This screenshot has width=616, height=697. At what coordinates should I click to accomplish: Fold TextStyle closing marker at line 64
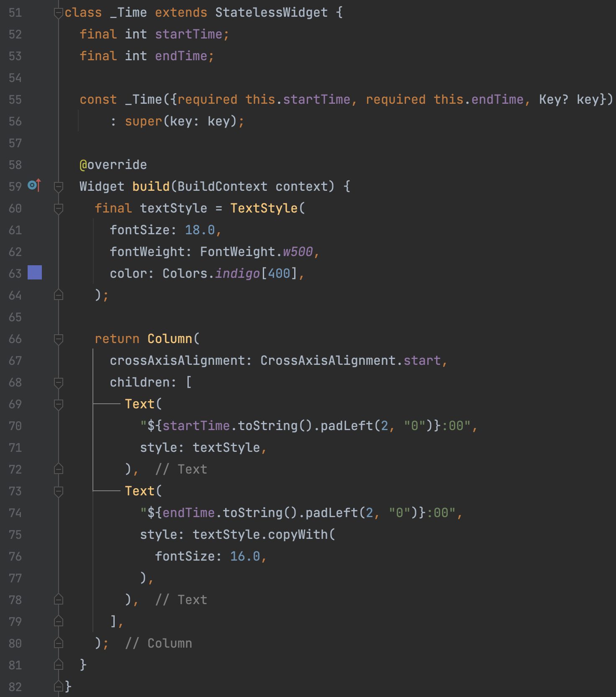coord(59,295)
